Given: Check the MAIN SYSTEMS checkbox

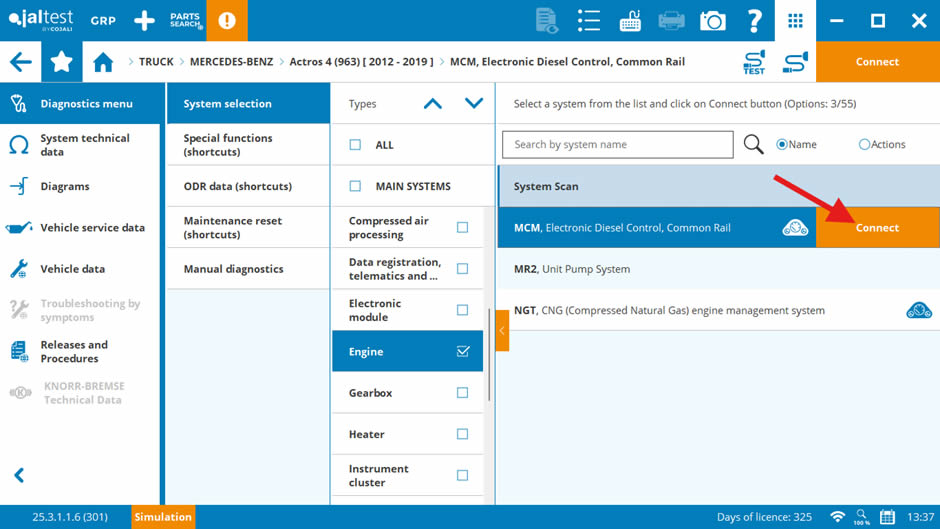Looking at the screenshot, I should [x=355, y=187].
